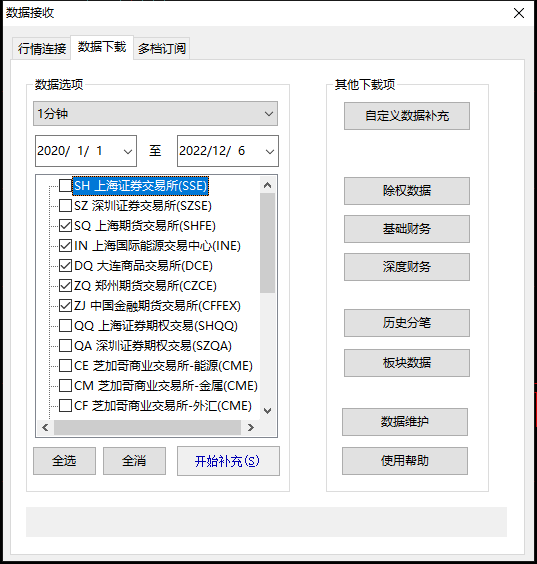Image resolution: width=537 pixels, height=564 pixels.
Task: Download 基础财务 data
Action: tap(407, 229)
